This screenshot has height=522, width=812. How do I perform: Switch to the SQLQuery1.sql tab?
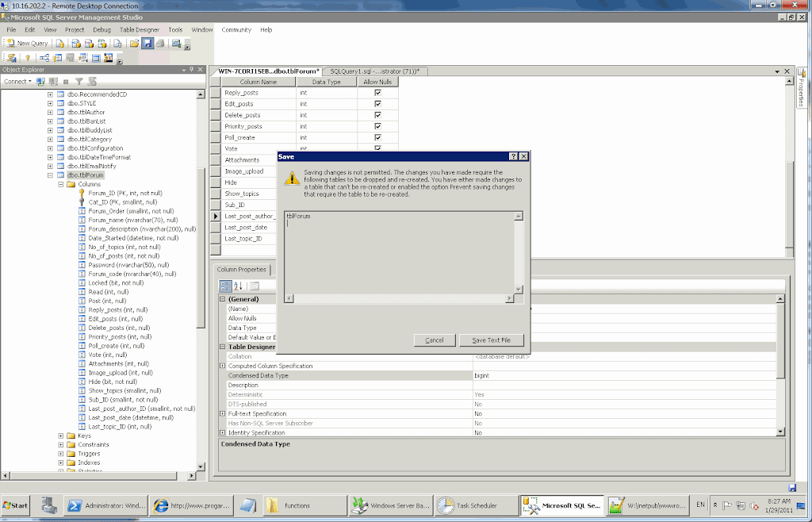click(374, 71)
